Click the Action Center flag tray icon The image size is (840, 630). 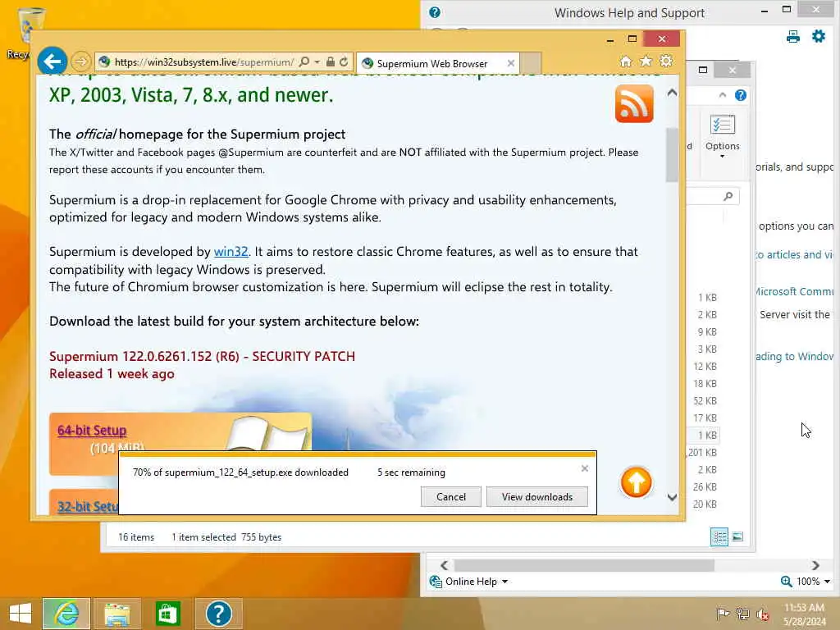point(723,614)
